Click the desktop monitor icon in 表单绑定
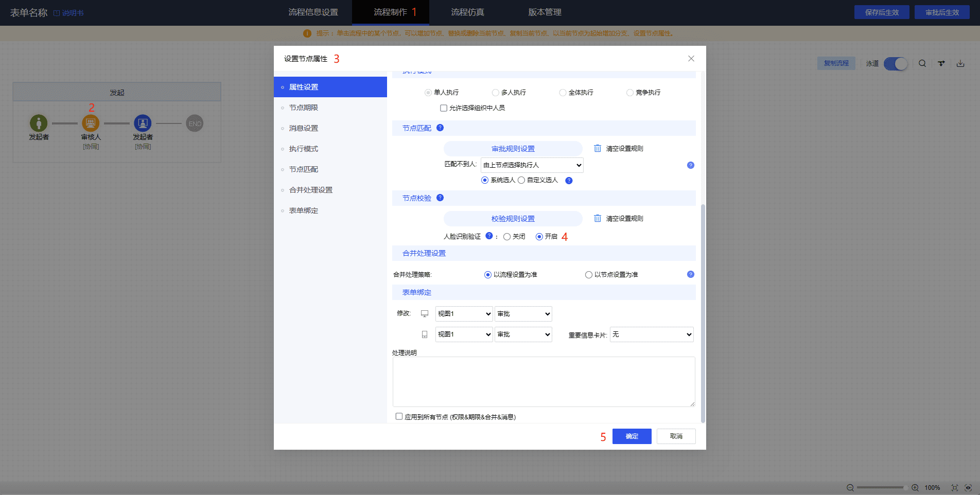The height and width of the screenshot is (495, 980). tap(425, 313)
